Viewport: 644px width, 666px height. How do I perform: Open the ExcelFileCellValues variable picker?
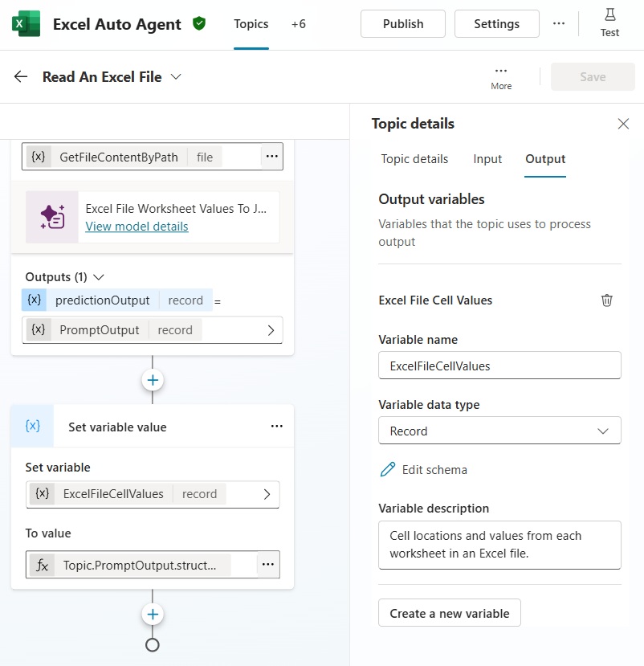pyautogui.click(x=267, y=494)
